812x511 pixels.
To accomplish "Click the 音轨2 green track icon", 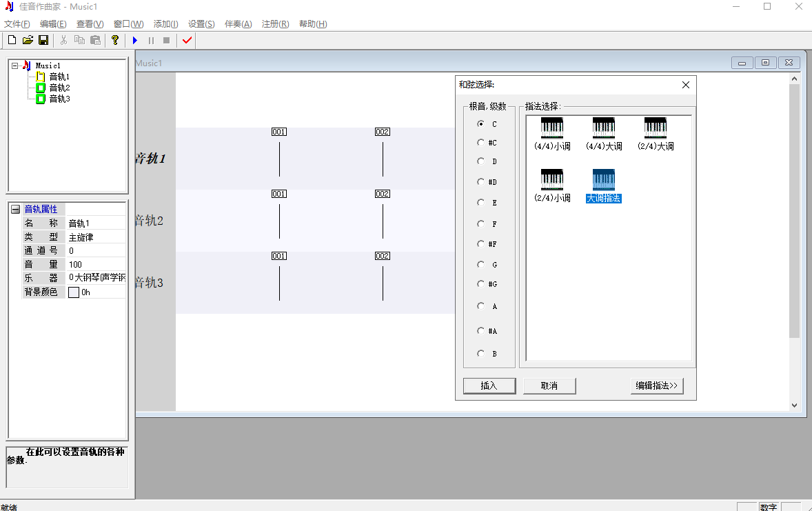I will tap(41, 88).
